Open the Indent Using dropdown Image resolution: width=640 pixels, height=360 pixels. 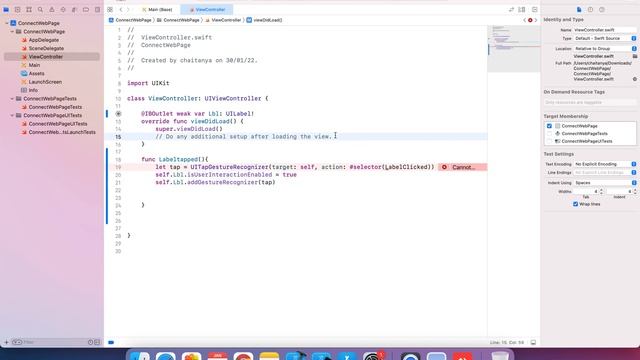click(x=605, y=183)
